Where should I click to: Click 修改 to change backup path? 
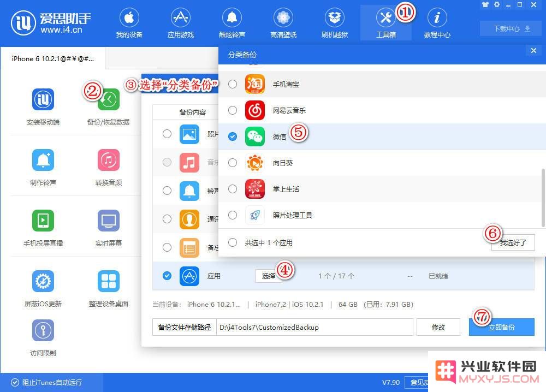(x=438, y=327)
